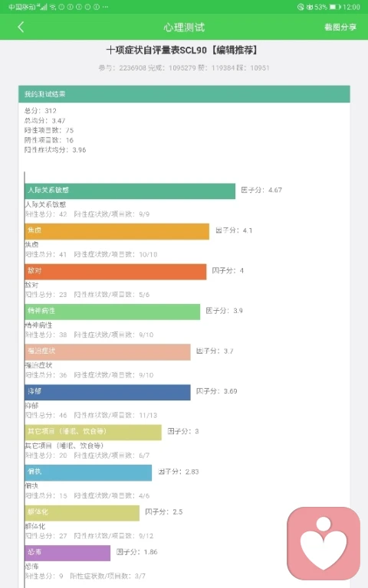Select the light blue 偏执 bar
Image resolution: width=368 pixels, height=588 pixels.
(x=88, y=472)
